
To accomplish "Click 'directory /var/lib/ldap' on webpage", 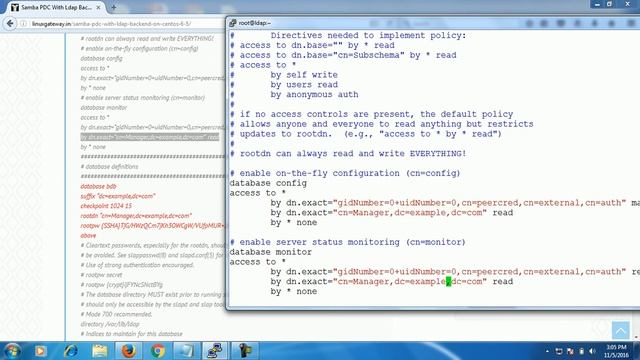I will click(x=110, y=324).
